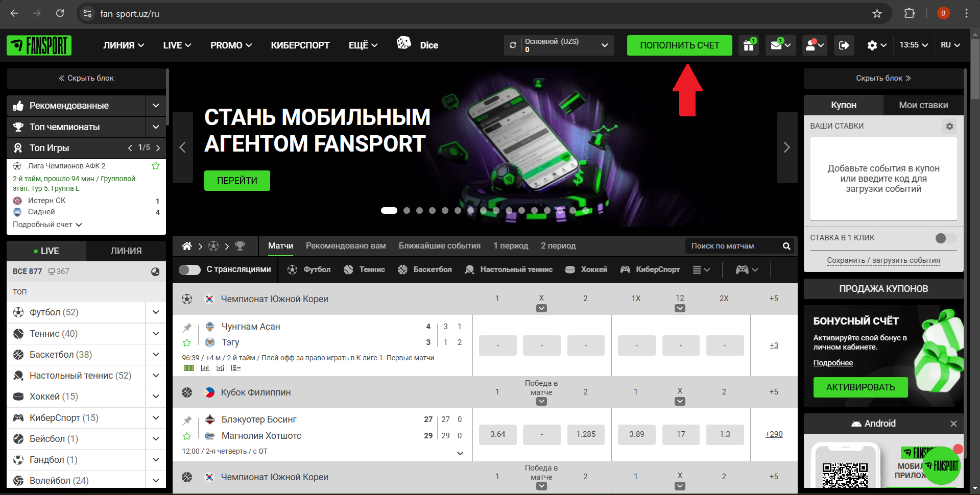Expand Подробный счет for Истерн СК match
The height and width of the screenshot is (495, 980).
tap(47, 225)
